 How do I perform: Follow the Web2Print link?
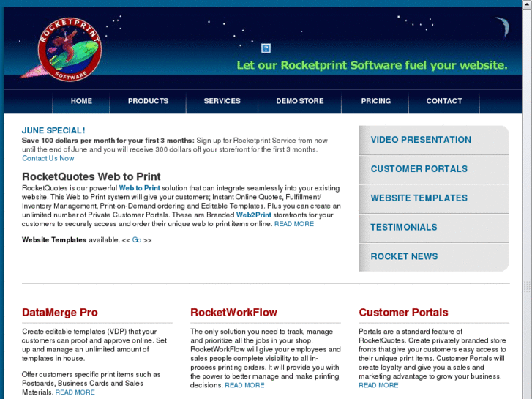point(254,215)
